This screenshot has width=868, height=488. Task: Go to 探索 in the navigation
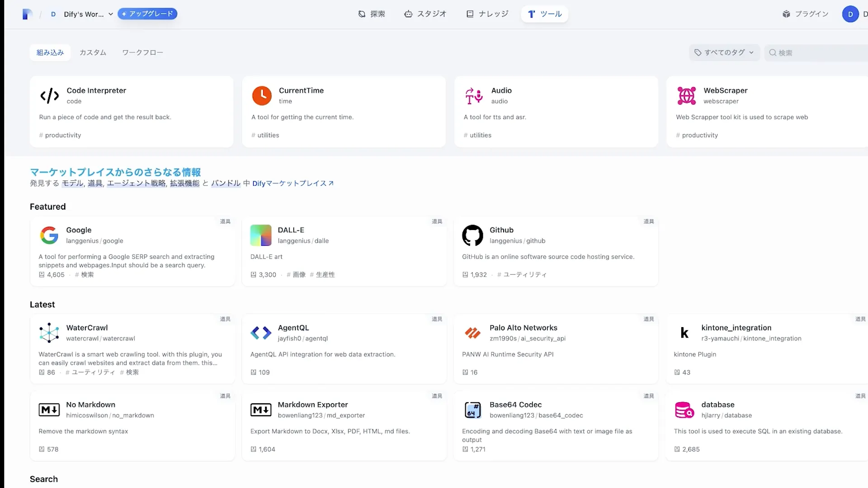372,14
